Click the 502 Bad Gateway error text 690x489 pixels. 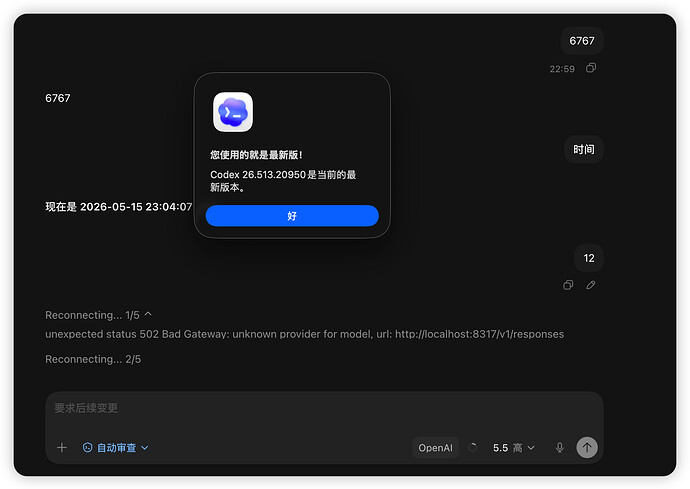click(305, 334)
